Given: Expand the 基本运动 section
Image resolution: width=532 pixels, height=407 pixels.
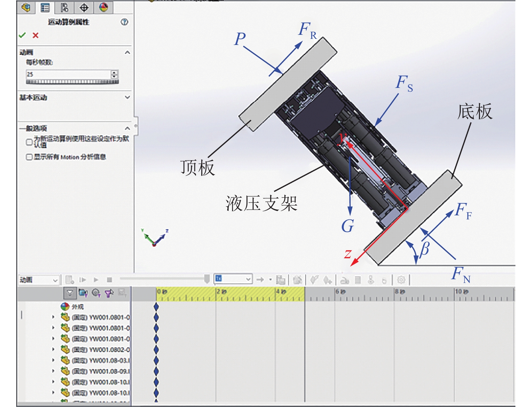Looking at the screenshot, I should pos(127,97).
